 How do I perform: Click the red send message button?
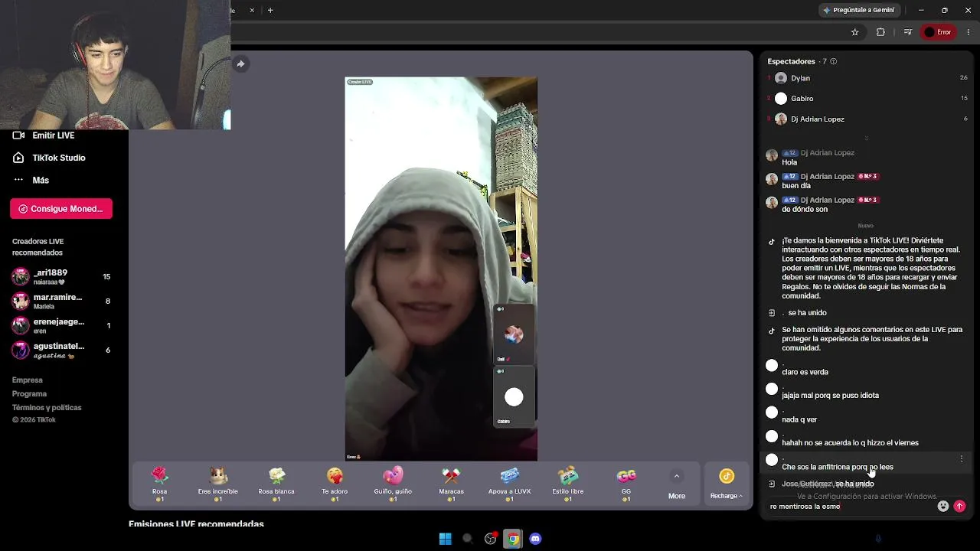tap(959, 506)
